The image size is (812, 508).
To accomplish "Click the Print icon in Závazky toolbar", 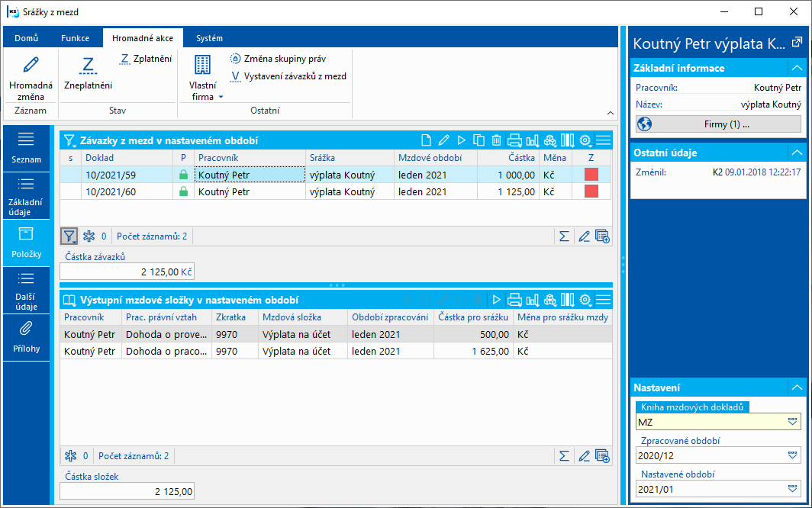I will click(x=514, y=140).
